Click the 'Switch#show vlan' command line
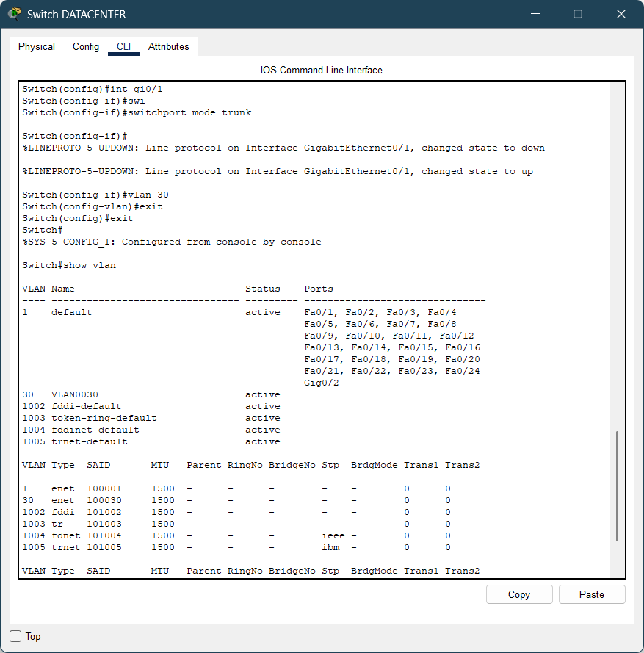Image resolution: width=644 pixels, height=653 pixels. (x=69, y=265)
